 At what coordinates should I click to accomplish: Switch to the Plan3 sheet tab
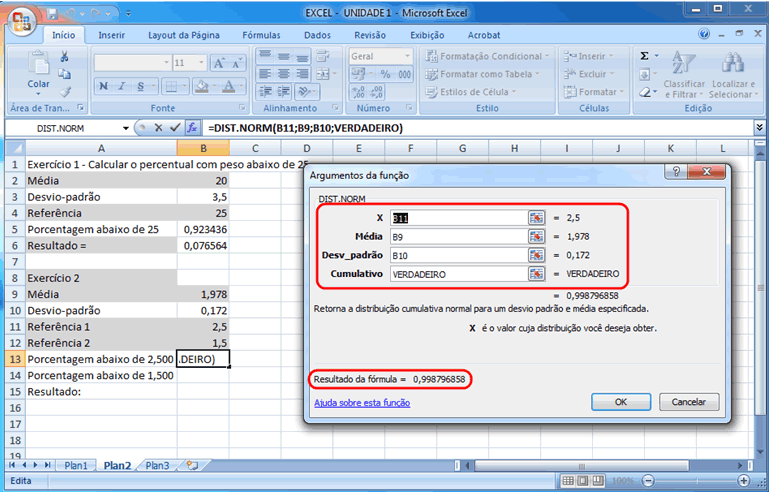[157, 466]
